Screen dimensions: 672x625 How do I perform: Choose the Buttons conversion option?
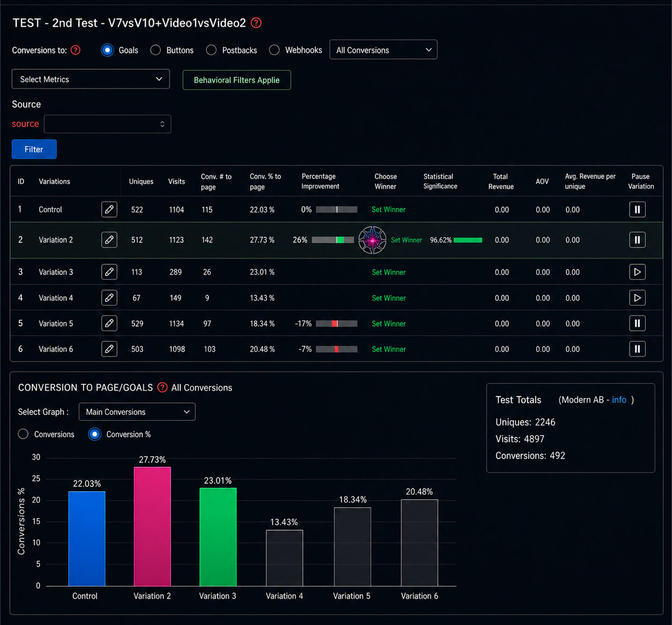tap(155, 50)
